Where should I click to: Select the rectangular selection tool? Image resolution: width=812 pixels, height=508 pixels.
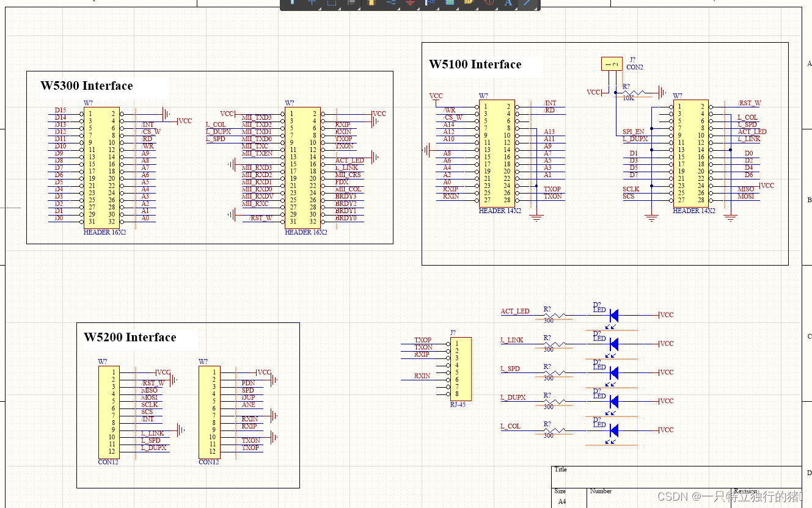pos(332,3)
